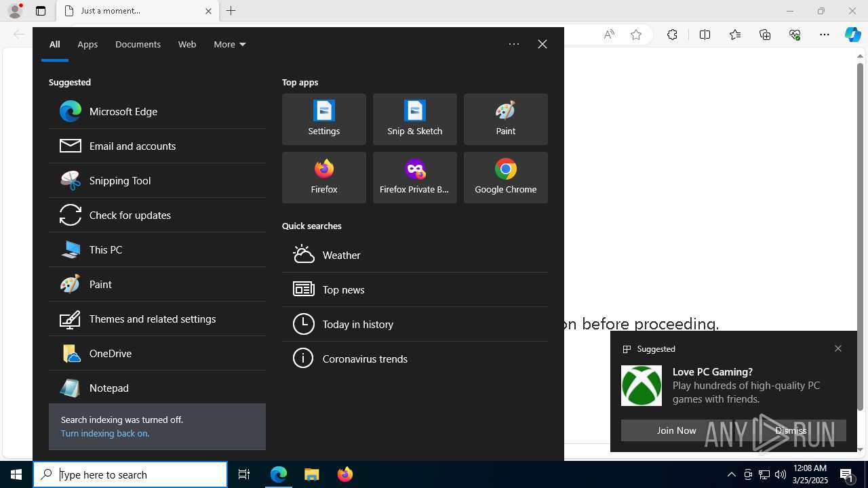Image resolution: width=868 pixels, height=488 pixels.
Task: Switch to Web search tab
Action: coord(187,44)
